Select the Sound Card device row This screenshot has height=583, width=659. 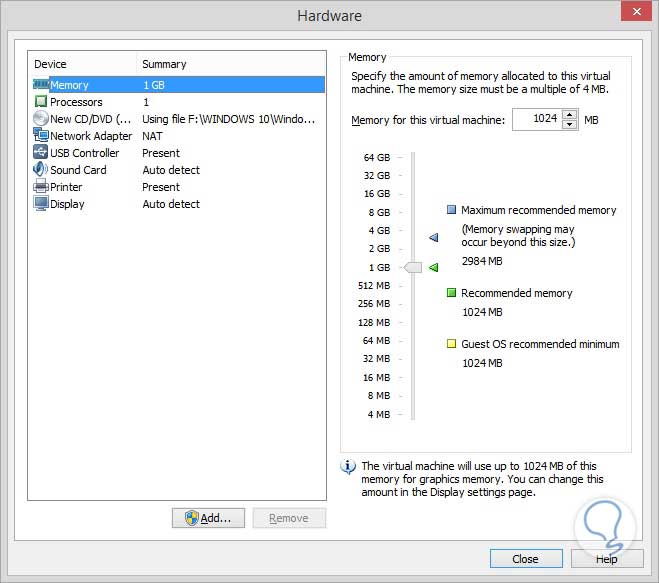(x=179, y=170)
